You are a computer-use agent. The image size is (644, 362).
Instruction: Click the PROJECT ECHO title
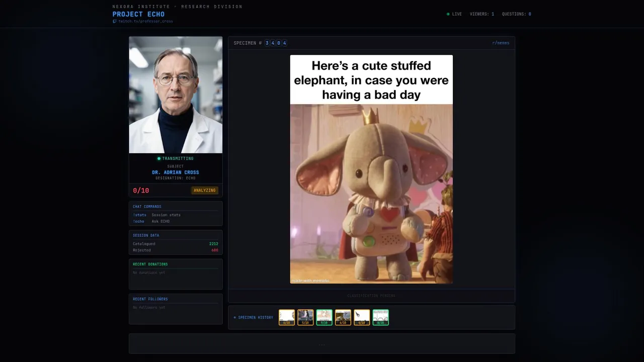138,14
